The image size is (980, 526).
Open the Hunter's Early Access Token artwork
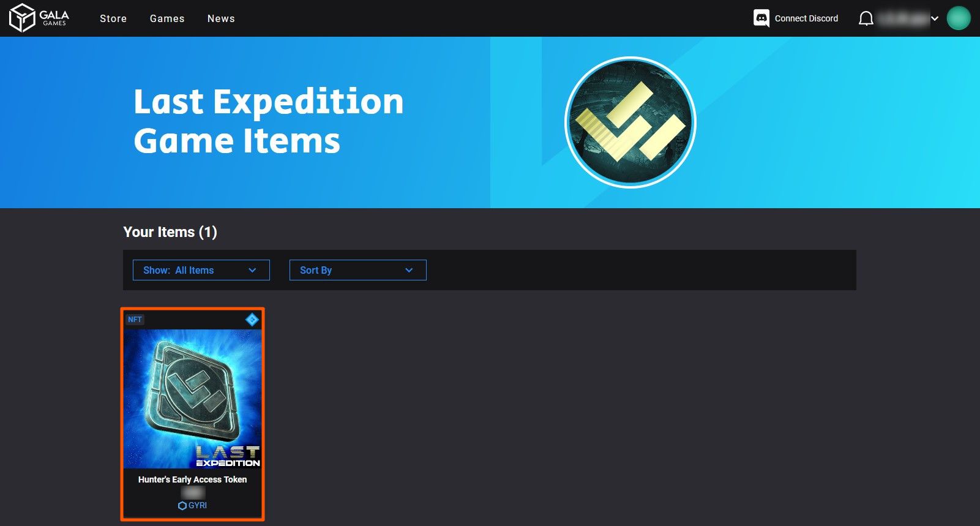[x=193, y=399]
